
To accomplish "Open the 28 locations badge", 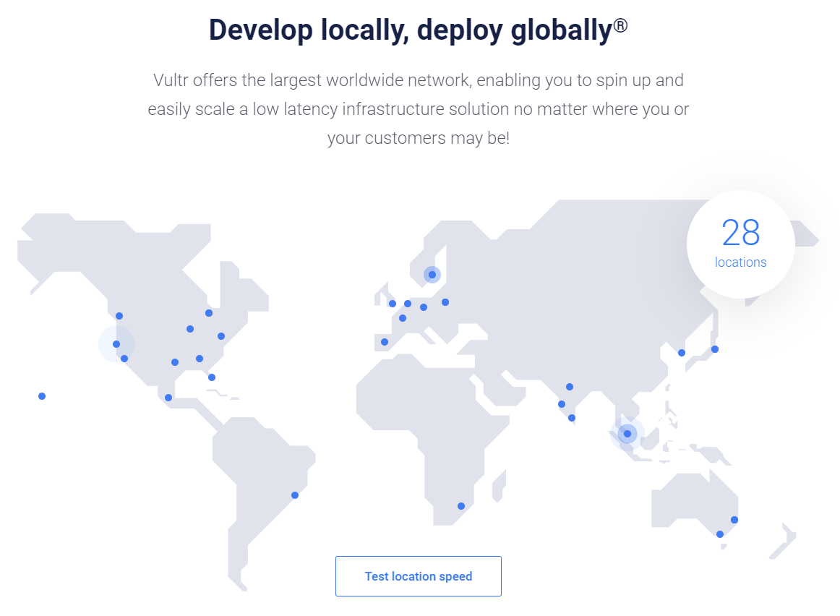I will [741, 244].
